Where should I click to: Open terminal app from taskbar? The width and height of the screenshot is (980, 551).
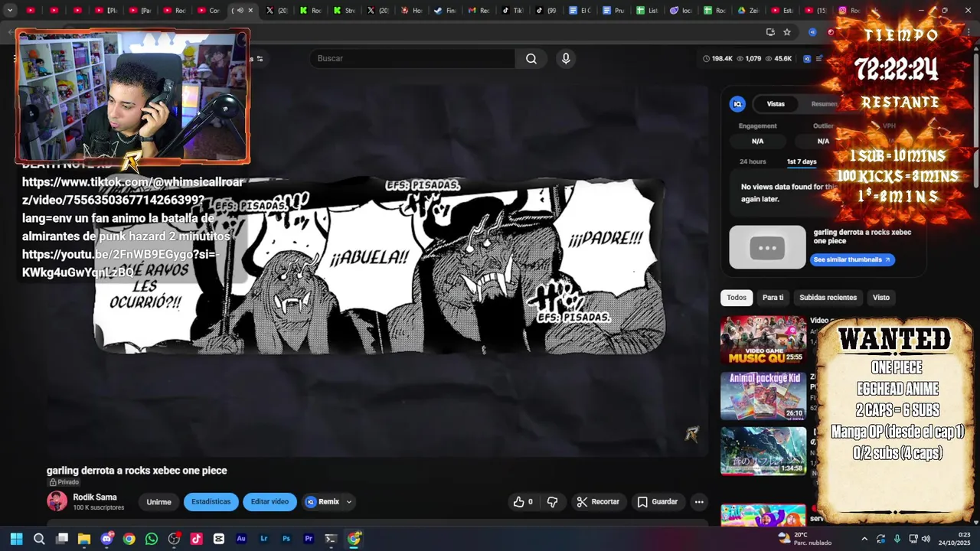pos(331,539)
